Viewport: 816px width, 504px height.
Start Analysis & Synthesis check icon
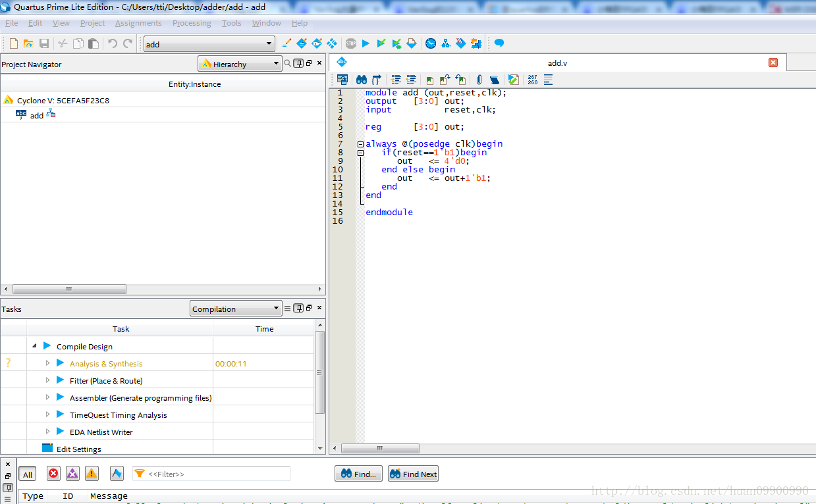click(x=381, y=43)
